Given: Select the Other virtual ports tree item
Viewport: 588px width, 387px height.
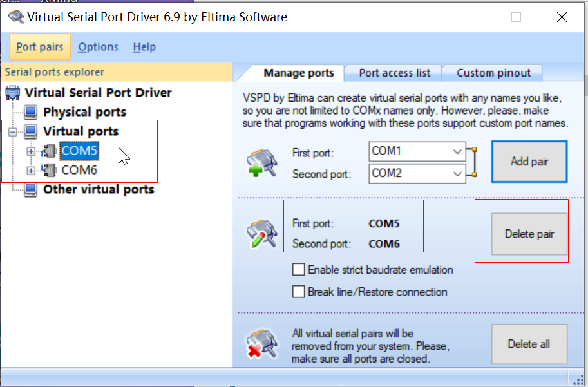Looking at the screenshot, I should coord(99,189).
